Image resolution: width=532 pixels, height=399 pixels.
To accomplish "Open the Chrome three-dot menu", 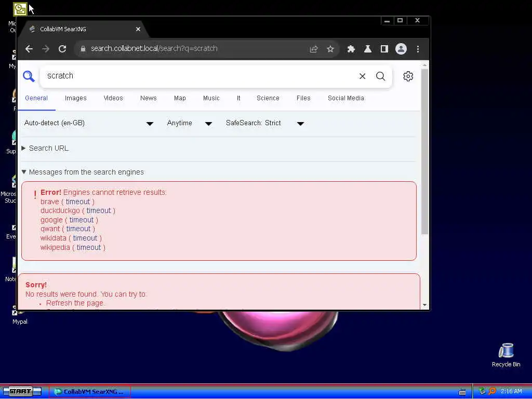I will (418, 49).
